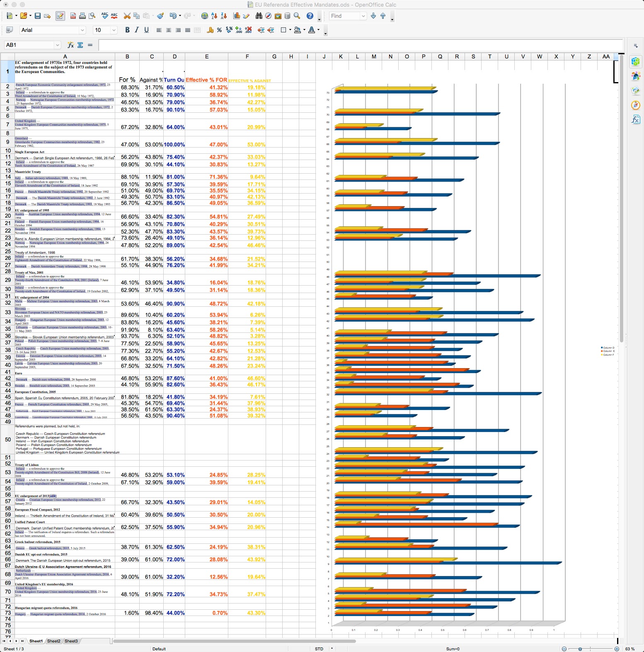Open the Find & Replace binoculars
This screenshot has width=644, height=652.
pyautogui.click(x=259, y=16)
